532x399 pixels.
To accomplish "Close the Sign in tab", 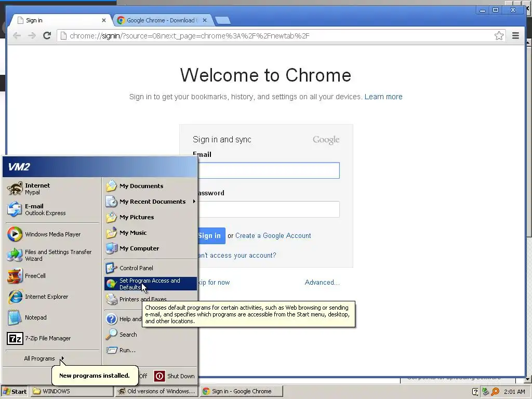I will pyautogui.click(x=104, y=20).
